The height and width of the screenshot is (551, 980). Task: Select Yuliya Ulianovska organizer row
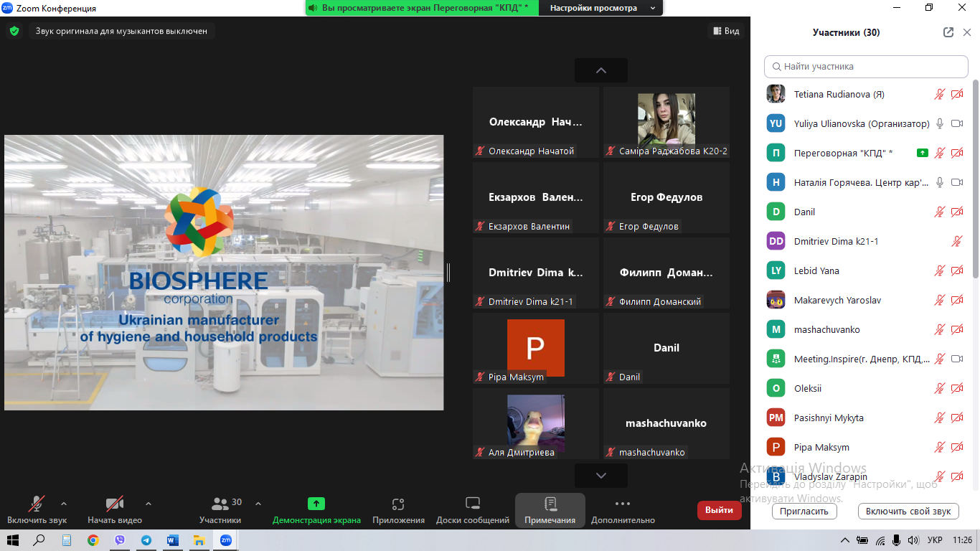[865, 123]
